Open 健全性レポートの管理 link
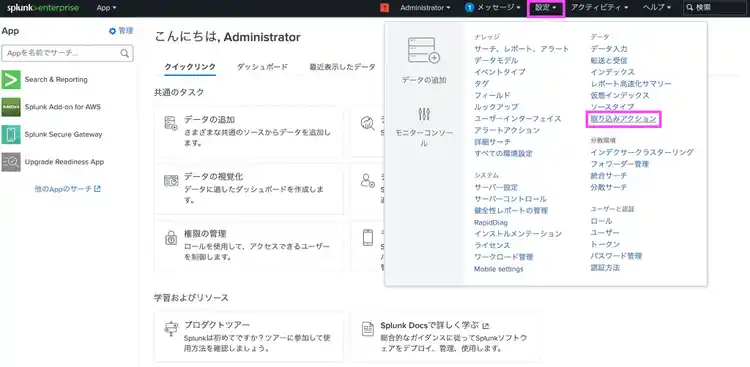 click(511, 211)
